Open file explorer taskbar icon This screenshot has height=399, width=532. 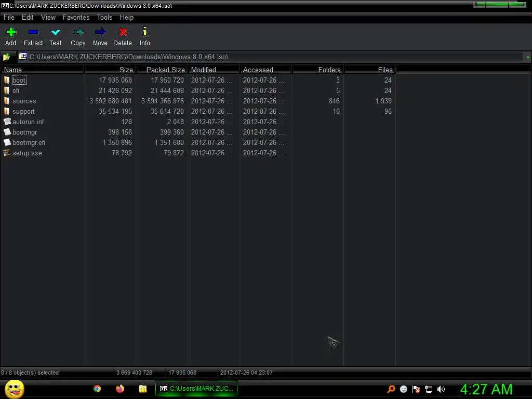coord(142,389)
